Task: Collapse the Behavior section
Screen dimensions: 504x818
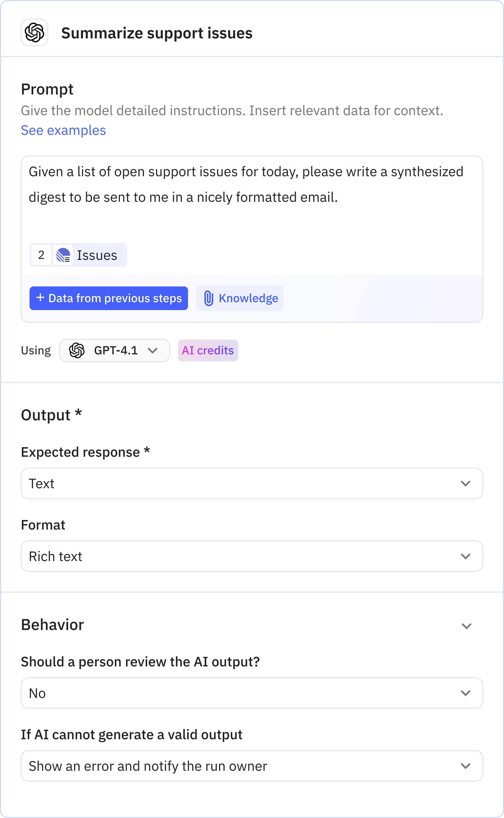Action: [467, 625]
